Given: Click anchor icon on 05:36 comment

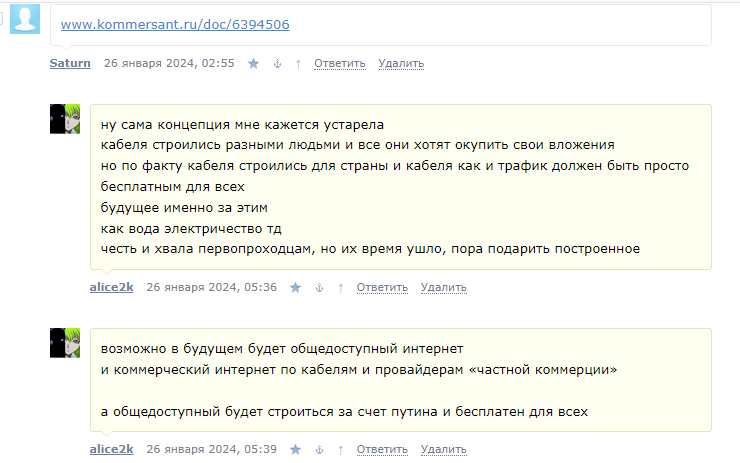Looking at the screenshot, I should pyautogui.click(x=320, y=288).
